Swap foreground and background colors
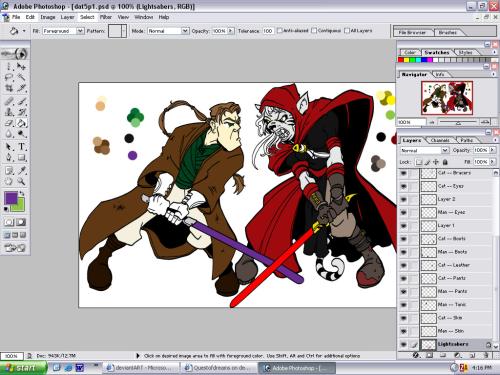 tap(22, 193)
